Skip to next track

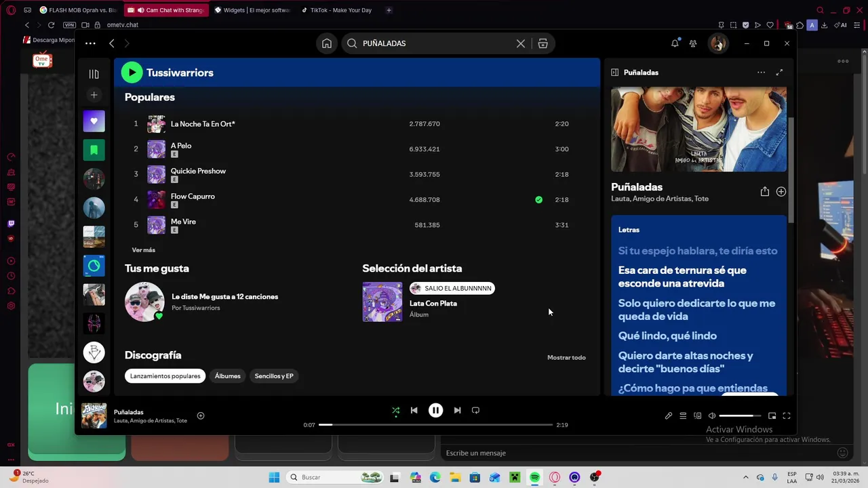(x=457, y=411)
